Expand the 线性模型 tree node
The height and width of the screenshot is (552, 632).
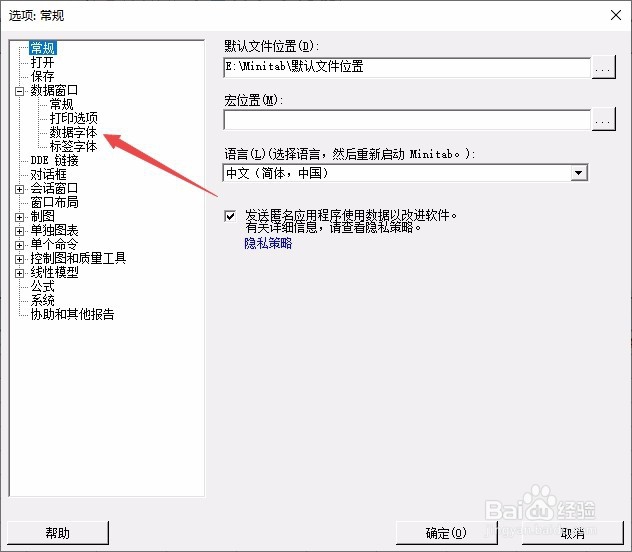pyautogui.click(x=19, y=274)
